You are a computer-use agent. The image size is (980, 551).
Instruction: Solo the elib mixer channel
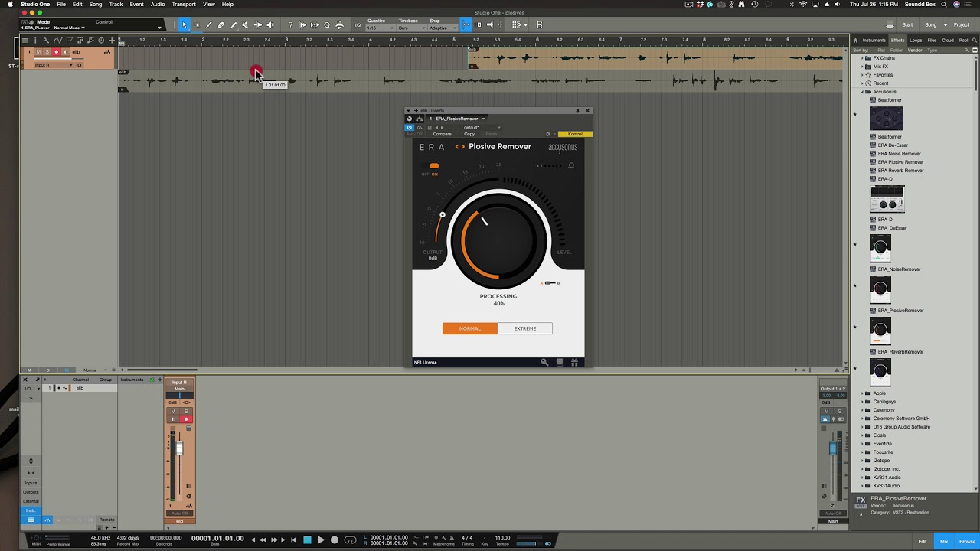[x=185, y=412]
